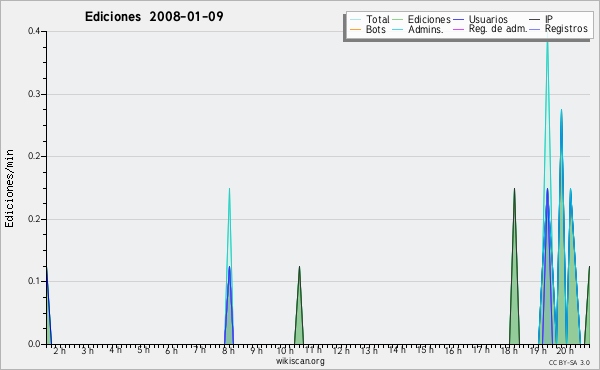Click the '20 h' x-axis label
Screen dimensions: 600x370
[565, 351]
